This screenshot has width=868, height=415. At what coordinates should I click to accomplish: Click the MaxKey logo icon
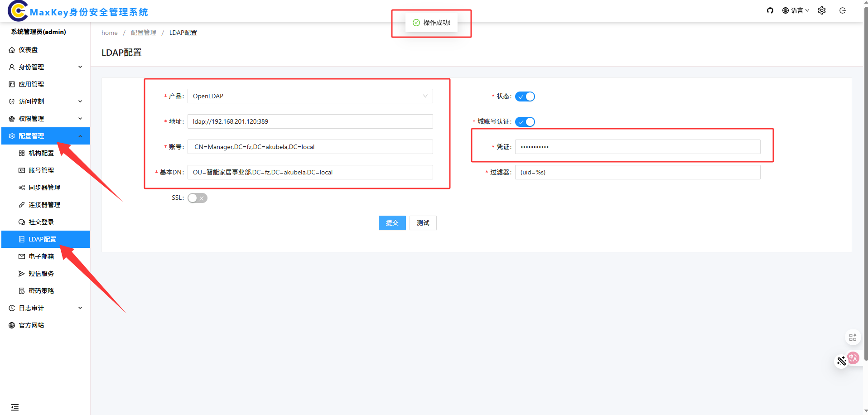tap(18, 11)
